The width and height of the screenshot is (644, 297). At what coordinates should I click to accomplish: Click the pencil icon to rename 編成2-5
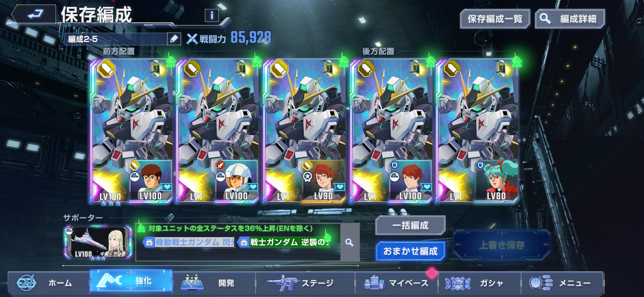(174, 39)
